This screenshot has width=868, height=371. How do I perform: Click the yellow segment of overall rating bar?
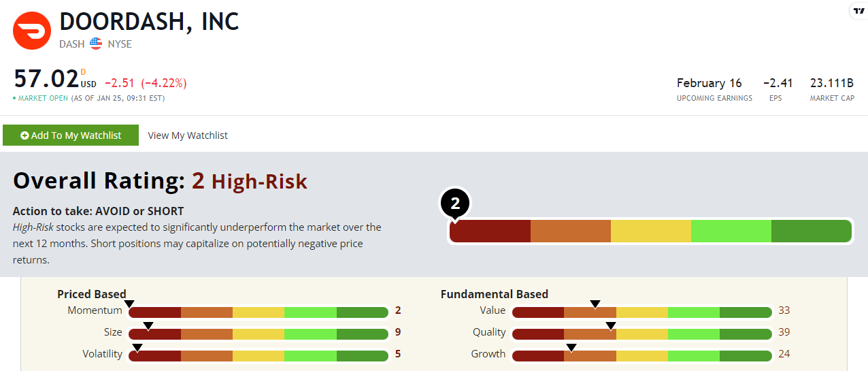(x=650, y=231)
